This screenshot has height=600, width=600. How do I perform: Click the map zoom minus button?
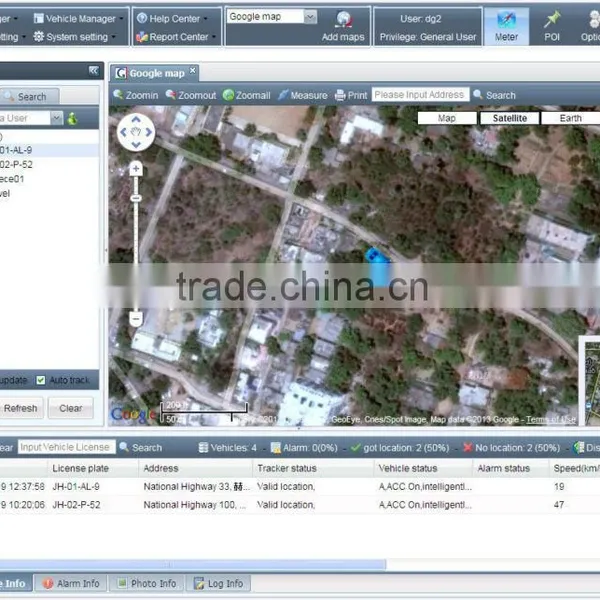pyautogui.click(x=136, y=318)
